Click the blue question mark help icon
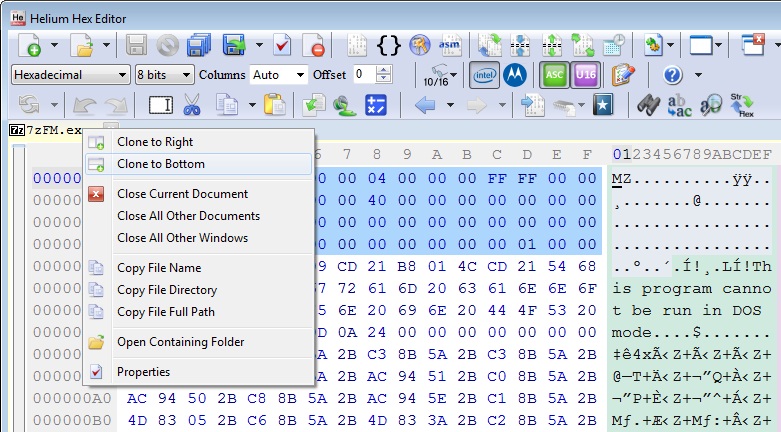Image resolution: width=781 pixels, height=432 pixels. 672,75
